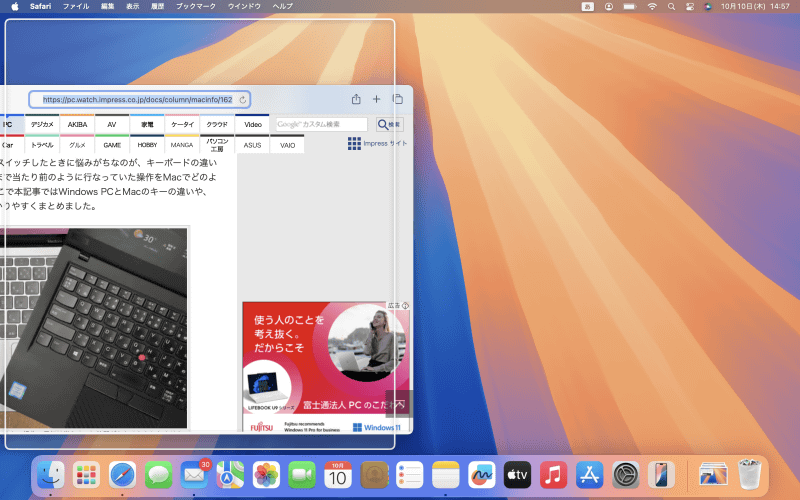Open Notes app in the Dock

[x=445, y=475]
